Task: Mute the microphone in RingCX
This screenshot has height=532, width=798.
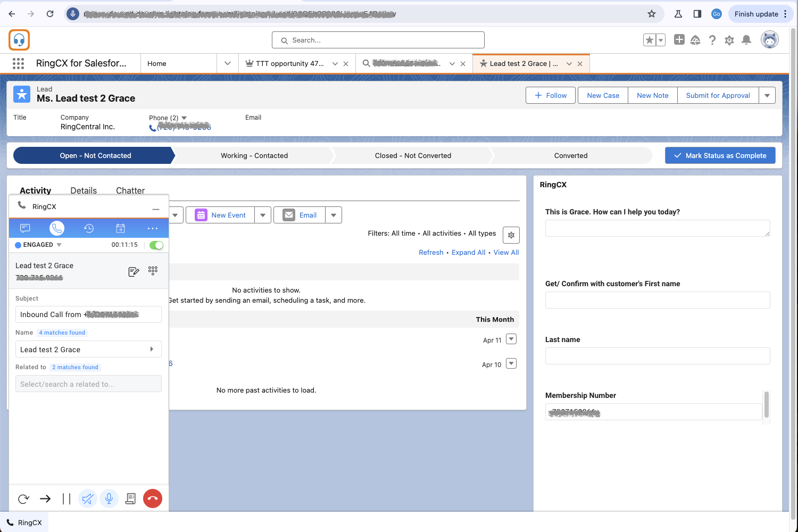Action: pyautogui.click(x=109, y=498)
